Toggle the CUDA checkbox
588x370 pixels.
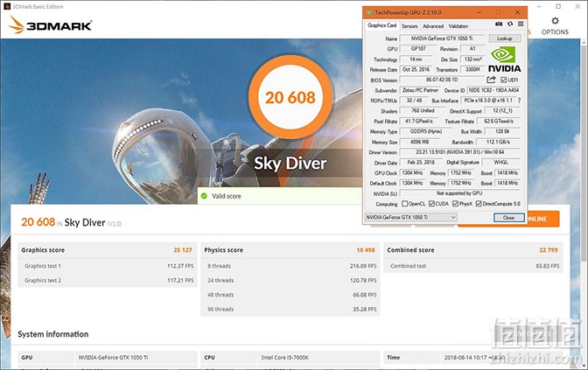431,204
